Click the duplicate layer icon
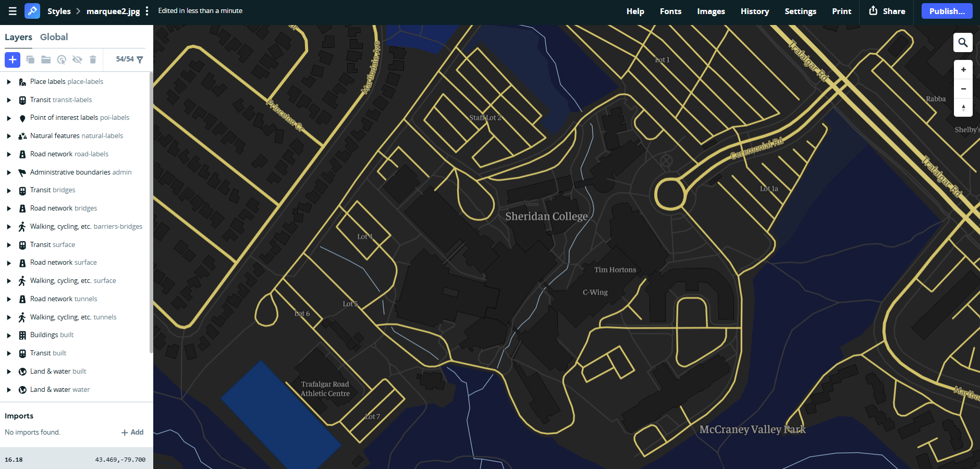980x469 pixels. 30,60
